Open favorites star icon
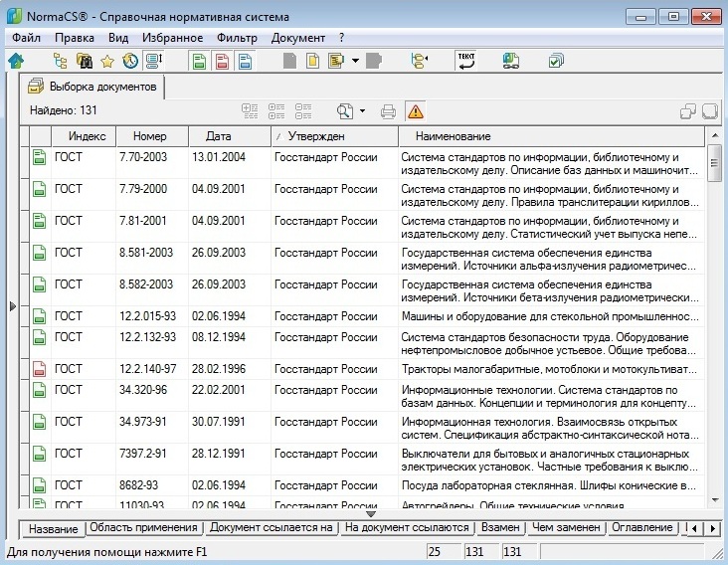This screenshot has height=565, width=728. point(107,61)
